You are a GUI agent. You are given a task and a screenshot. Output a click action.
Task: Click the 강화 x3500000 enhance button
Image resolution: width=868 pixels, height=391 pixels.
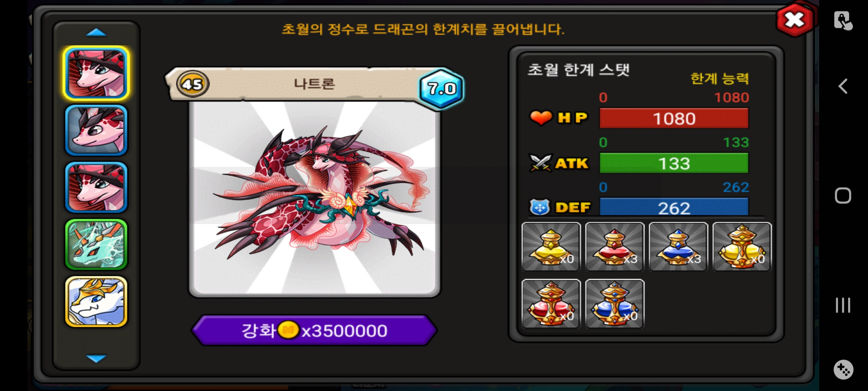(314, 330)
